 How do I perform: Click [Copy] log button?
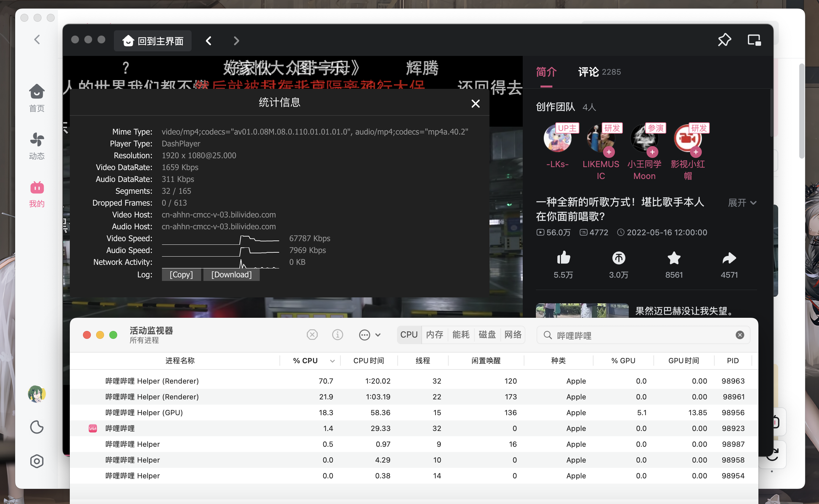pyautogui.click(x=181, y=275)
